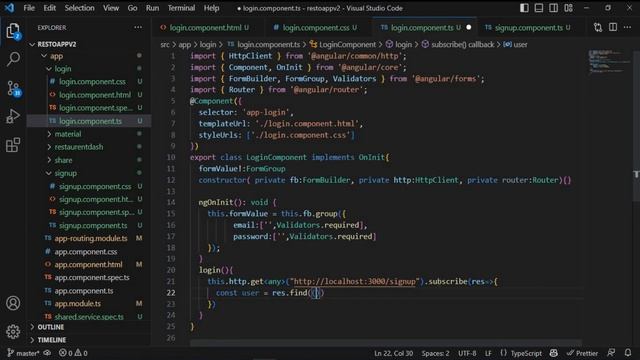Viewport: 640px width, 360px height.
Task: Open app.component.html file
Action: (x=89, y=264)
